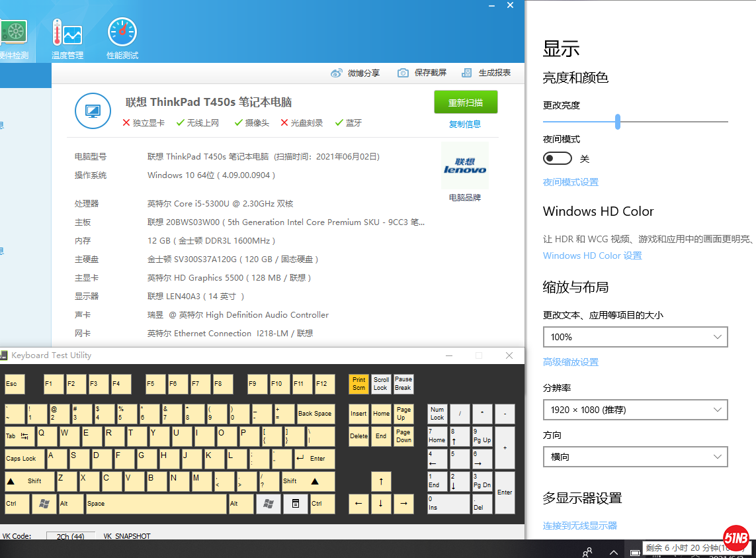756x558 pixels.
Task: Click the Scroll Lock key
Action: click(381, 384)
